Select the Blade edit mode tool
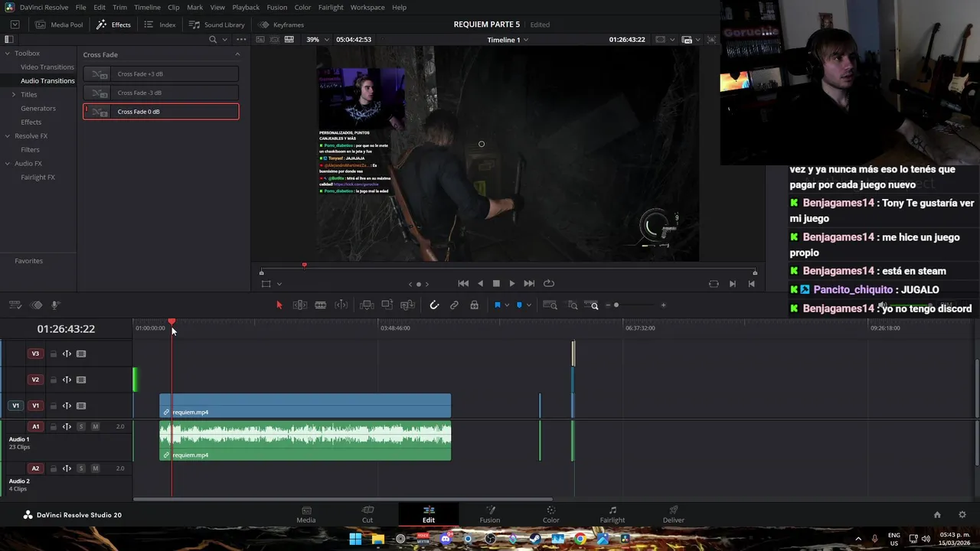The image size is (980, 551). tap(341, 305)
